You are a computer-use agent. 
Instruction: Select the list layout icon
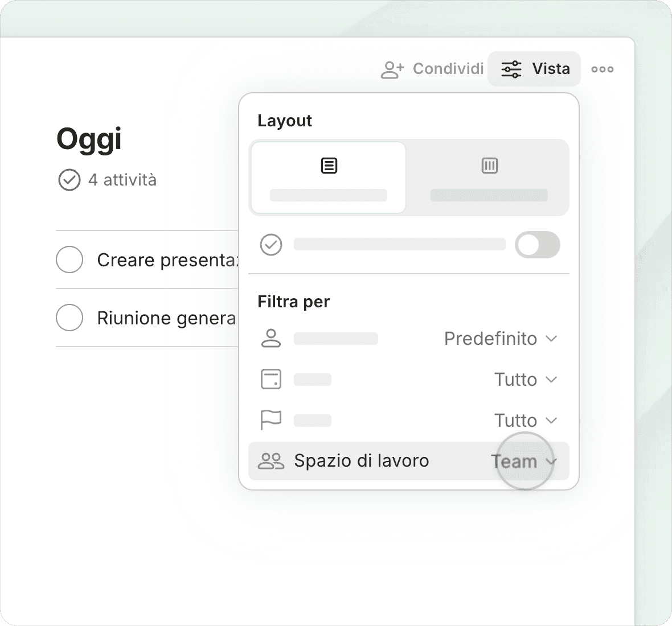click(329, 166)
